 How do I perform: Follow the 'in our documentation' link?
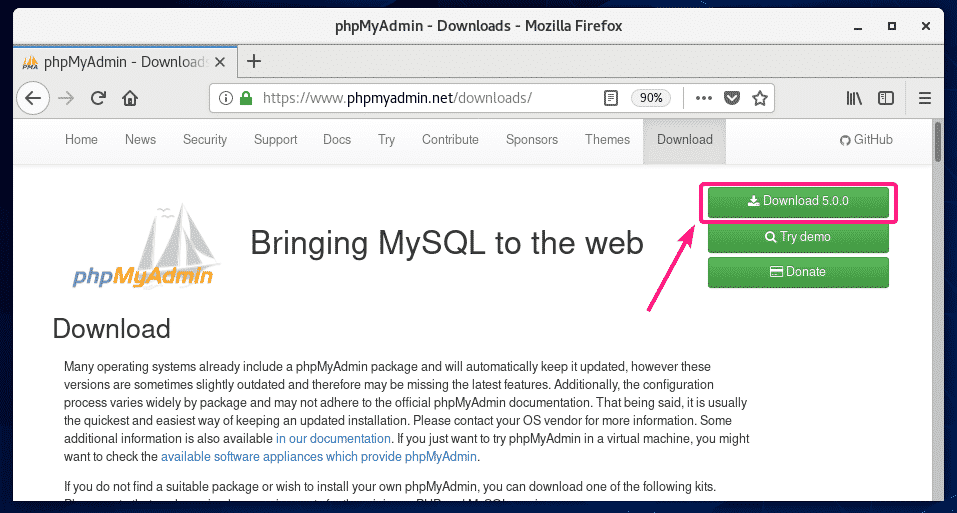click(333, 439)
